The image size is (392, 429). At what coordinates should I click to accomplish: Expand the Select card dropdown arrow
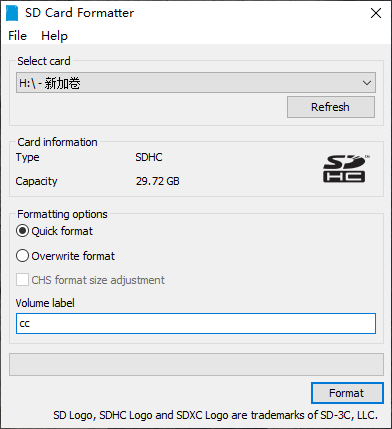pos(367,83)
